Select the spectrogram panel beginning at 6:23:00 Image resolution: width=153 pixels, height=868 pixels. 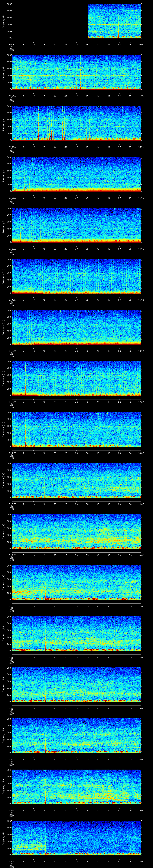coord(76,736)
